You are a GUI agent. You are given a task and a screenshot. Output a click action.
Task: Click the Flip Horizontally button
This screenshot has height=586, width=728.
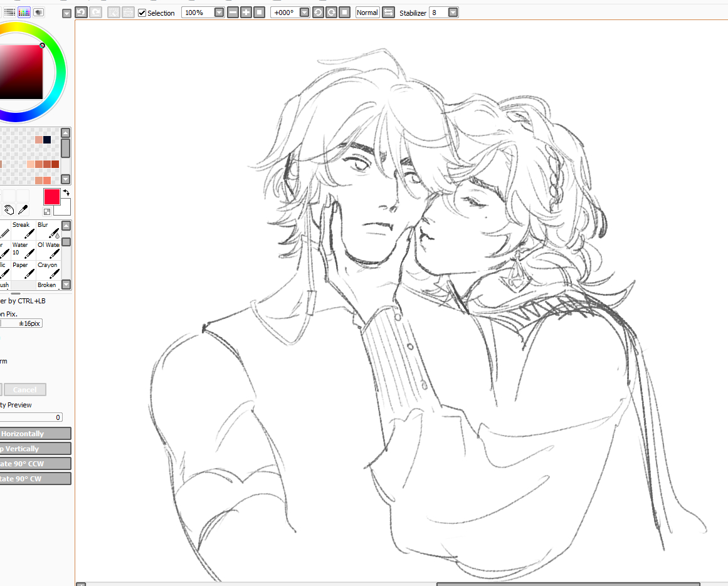tap(35, 434)
